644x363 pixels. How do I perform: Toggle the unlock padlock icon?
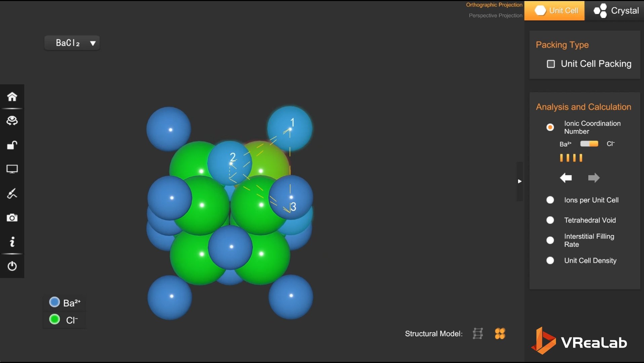coord(12,145)
